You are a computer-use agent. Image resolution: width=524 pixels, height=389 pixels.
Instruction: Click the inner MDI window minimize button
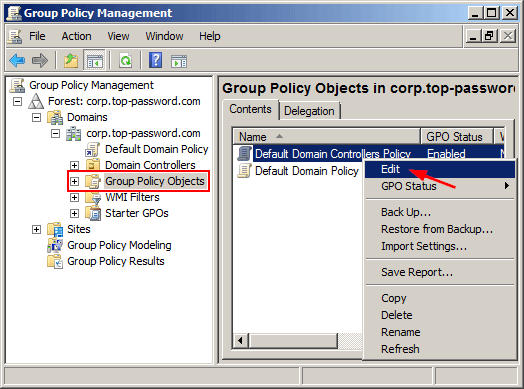click(x=473, y=36)
